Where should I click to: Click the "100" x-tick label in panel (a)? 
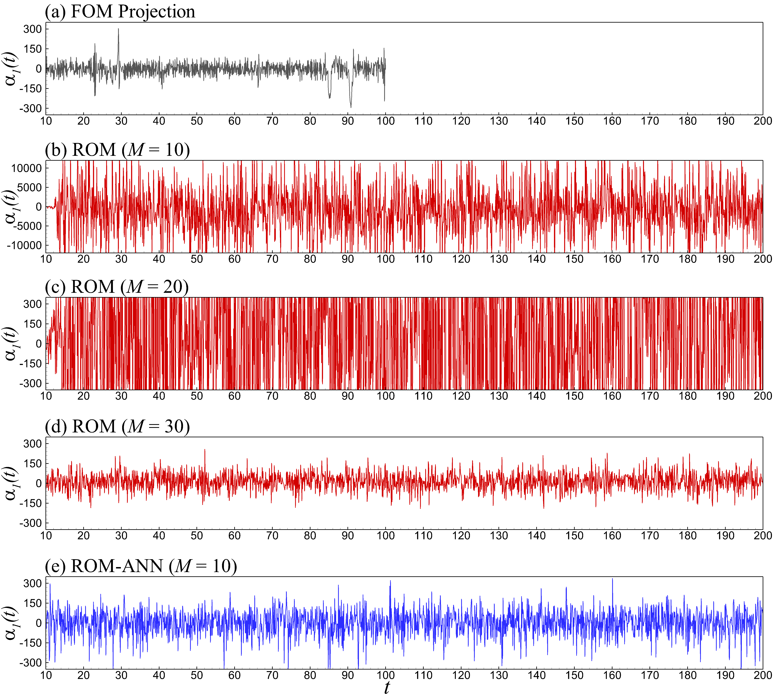pos(385,121)
